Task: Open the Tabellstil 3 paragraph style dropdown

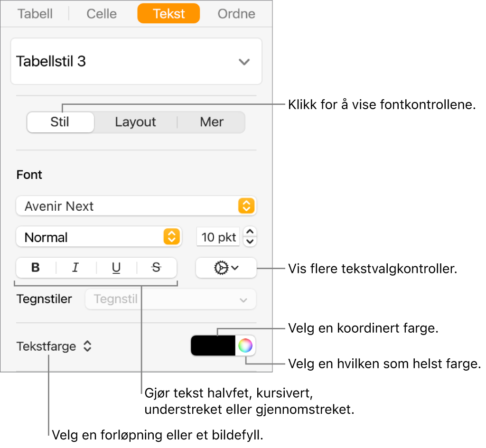Action: click(136, 61)
